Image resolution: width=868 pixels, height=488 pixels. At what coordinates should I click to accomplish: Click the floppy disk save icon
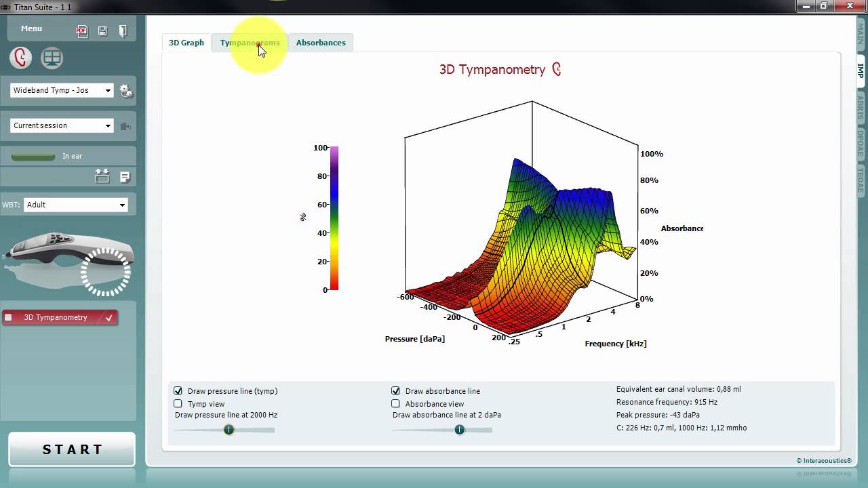pos(102,30)
